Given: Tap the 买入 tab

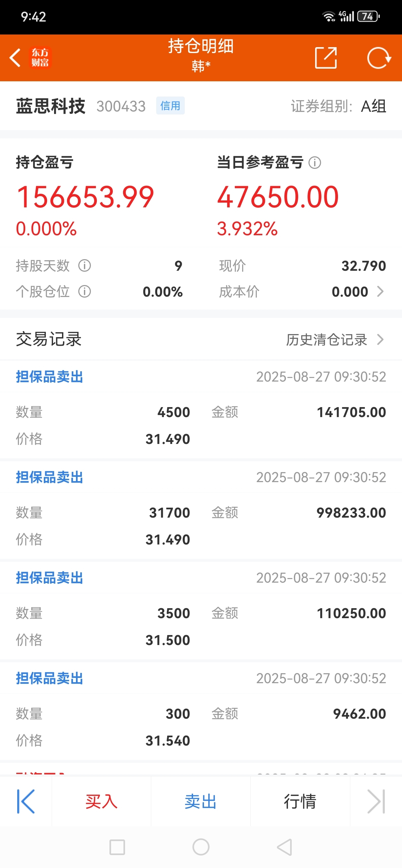Looking at the screenshot, I should [x=101, y=801].
